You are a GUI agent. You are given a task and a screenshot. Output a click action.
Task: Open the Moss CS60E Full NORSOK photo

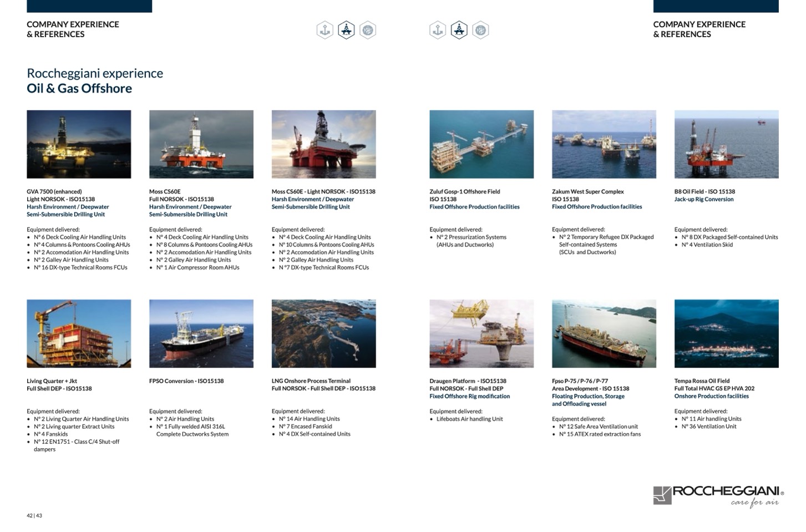(x=201, y=144)
